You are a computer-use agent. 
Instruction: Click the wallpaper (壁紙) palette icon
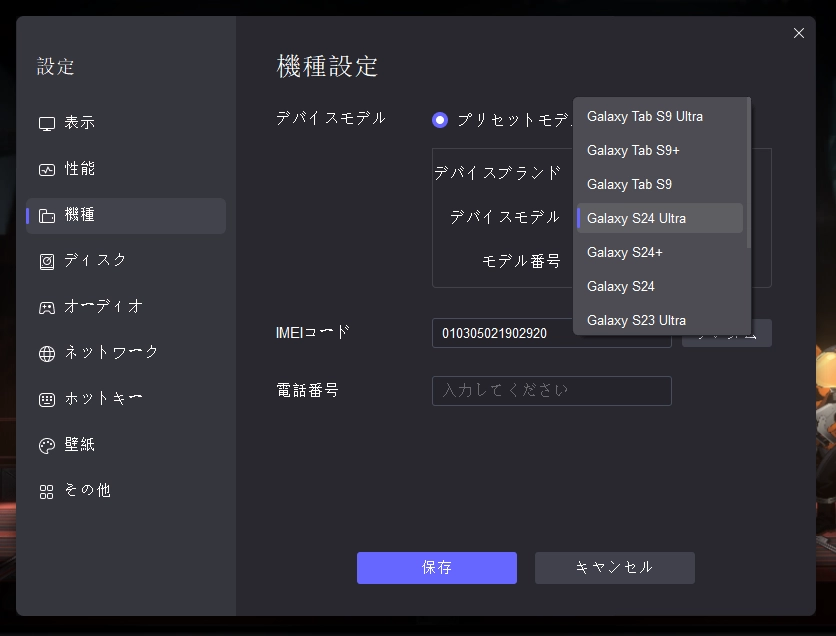(x=47, y=446)
